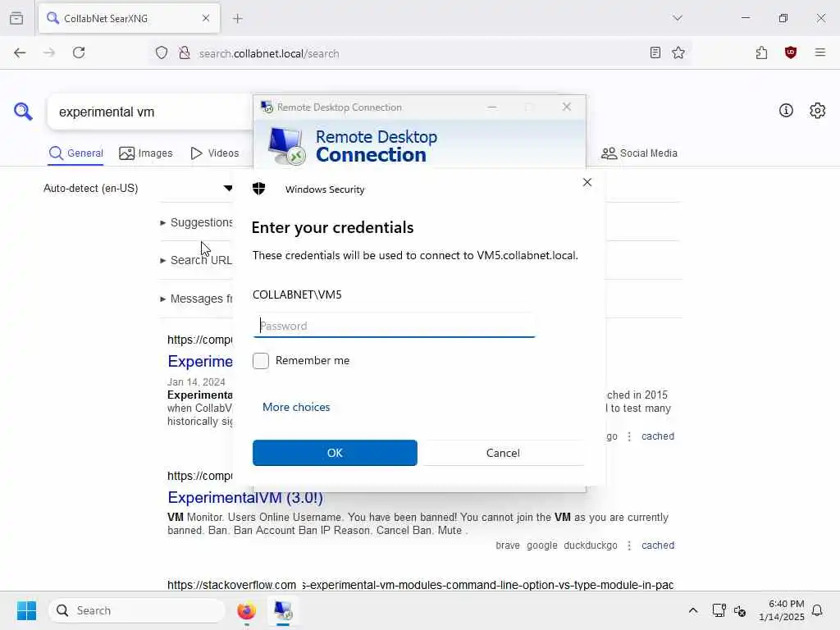Image resolution: width=840 pixels, height=630 pixels.
Task: Minimize the Remote Desktop Connection window
Action: point(492,107)
